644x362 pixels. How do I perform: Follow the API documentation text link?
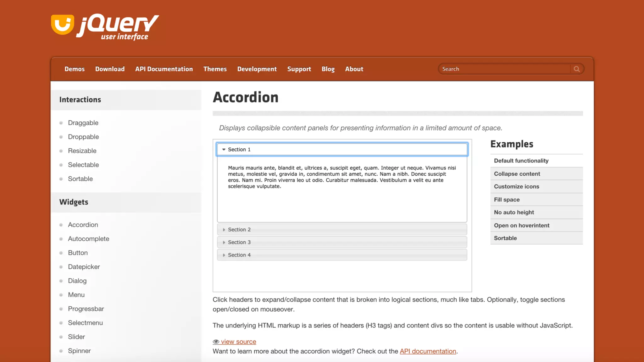click(x=428, y=351)
